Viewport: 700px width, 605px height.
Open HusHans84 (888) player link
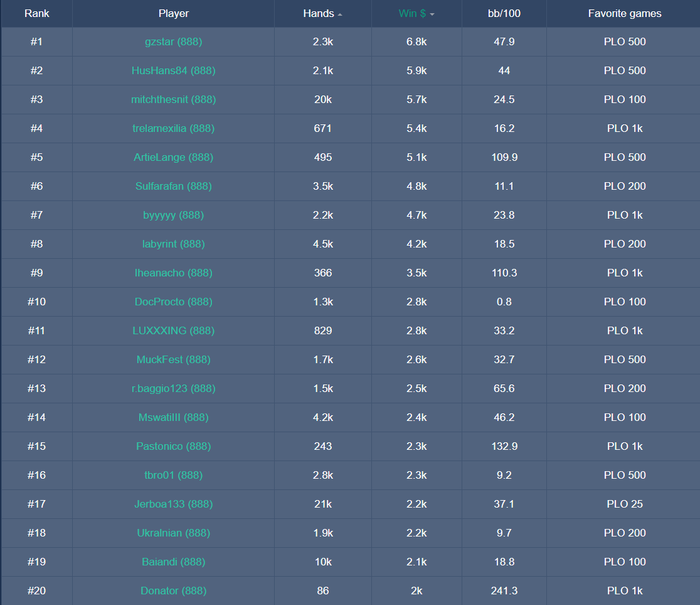(173, 71)
